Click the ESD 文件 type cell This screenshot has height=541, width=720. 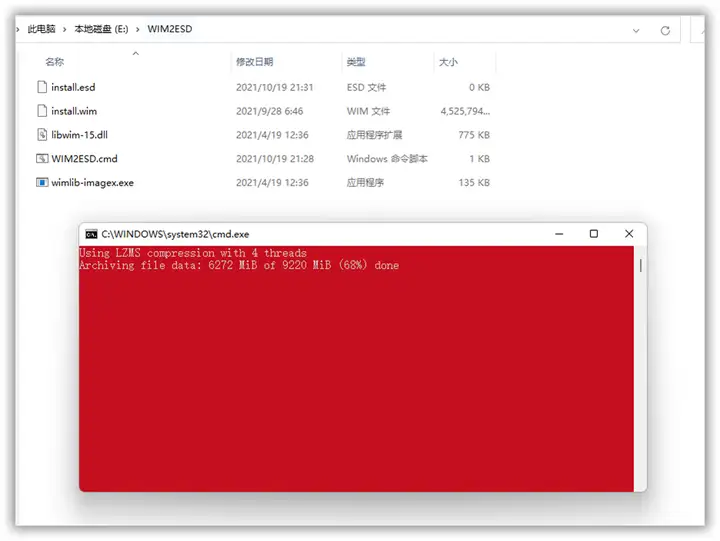point(366,87)
